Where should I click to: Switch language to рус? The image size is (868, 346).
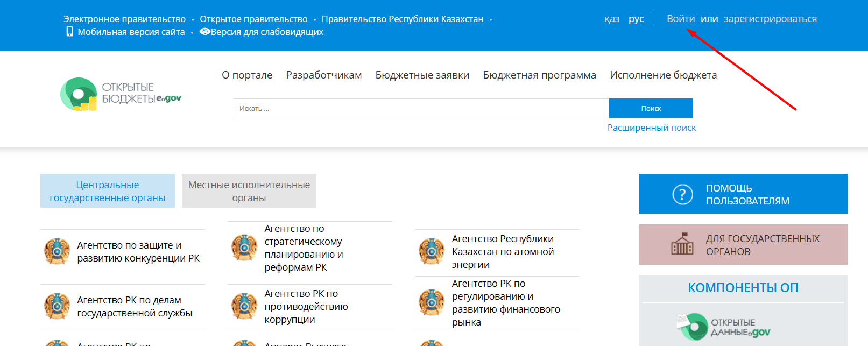pos(636,19)
